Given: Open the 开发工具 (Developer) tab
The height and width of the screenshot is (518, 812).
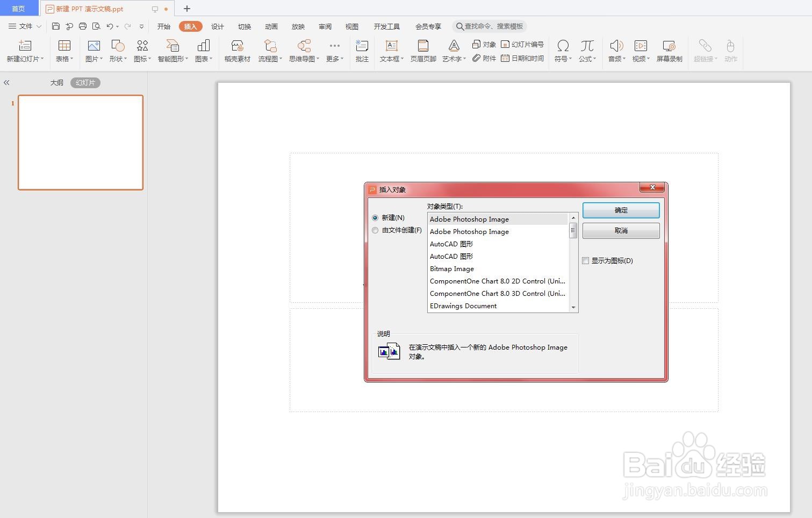Looking at the screenshot, I should (387, 26).
